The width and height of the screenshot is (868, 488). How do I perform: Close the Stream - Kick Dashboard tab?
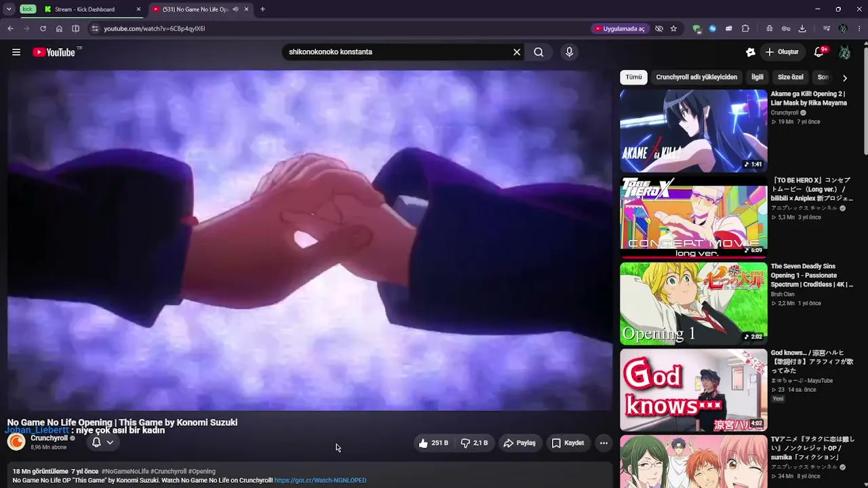click(138, 9)
